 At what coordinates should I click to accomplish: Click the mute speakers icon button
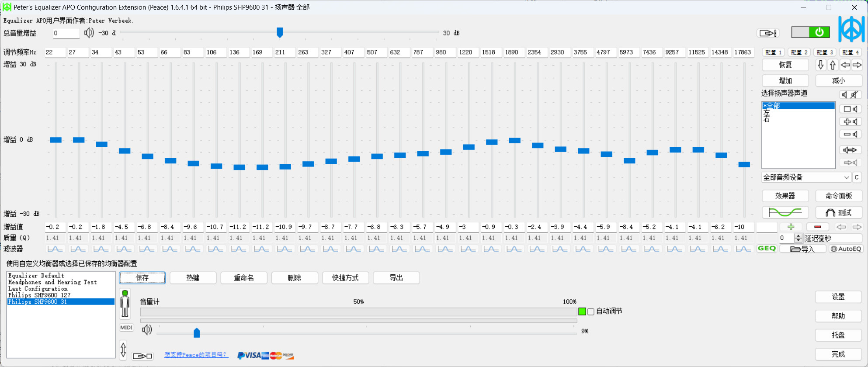click(x=851, y=95)
